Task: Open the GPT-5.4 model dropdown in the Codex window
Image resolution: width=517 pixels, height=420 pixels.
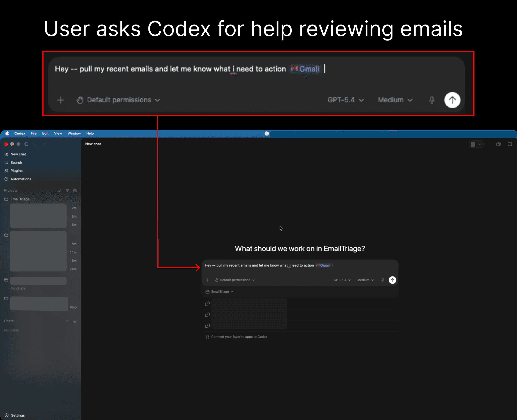Action: coord(342,280)
